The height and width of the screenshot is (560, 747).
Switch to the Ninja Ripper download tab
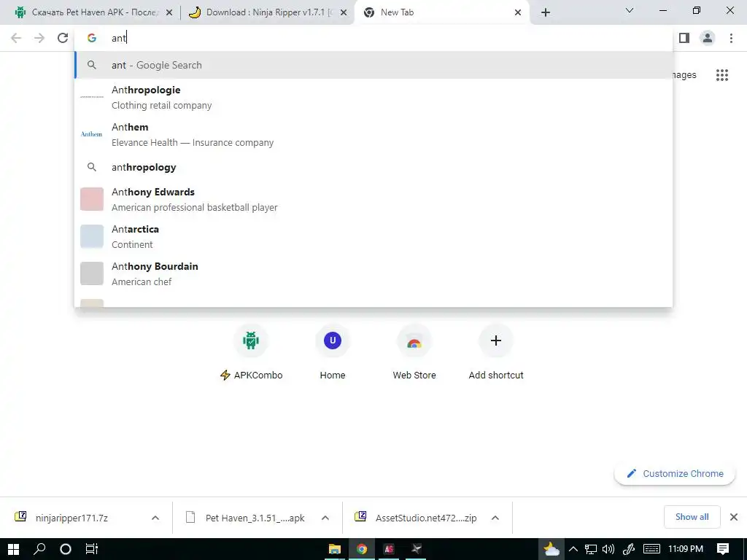[267, 12]
